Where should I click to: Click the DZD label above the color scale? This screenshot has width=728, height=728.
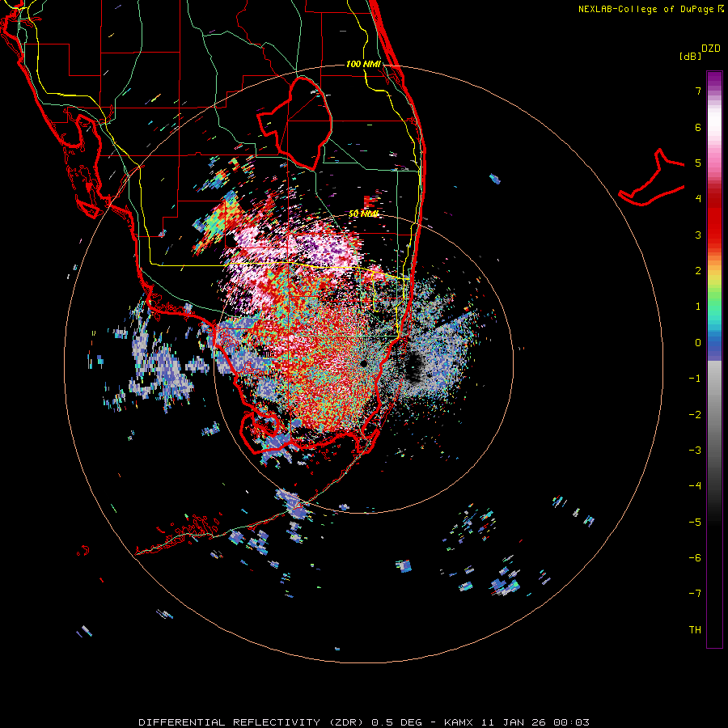pyautogui.click(x=711, y=49)
